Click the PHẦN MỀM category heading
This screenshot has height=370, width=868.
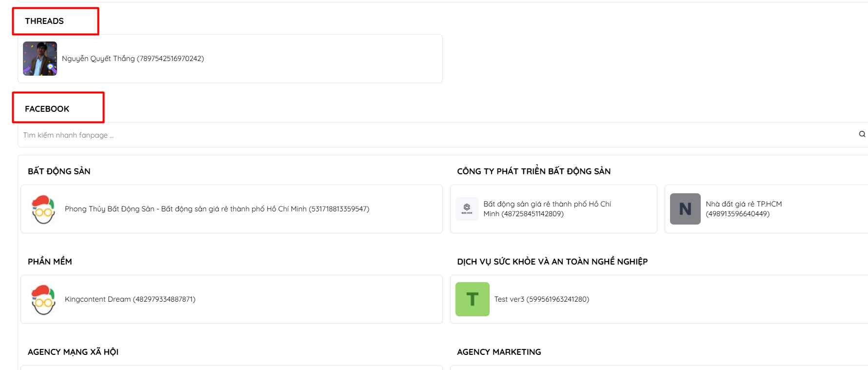(x=50, y=262)
